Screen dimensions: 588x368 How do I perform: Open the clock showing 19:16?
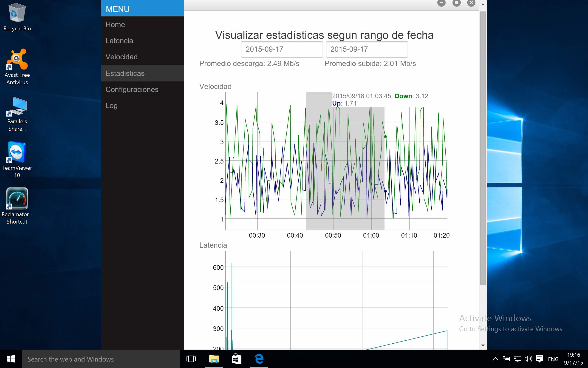(574, 359)
